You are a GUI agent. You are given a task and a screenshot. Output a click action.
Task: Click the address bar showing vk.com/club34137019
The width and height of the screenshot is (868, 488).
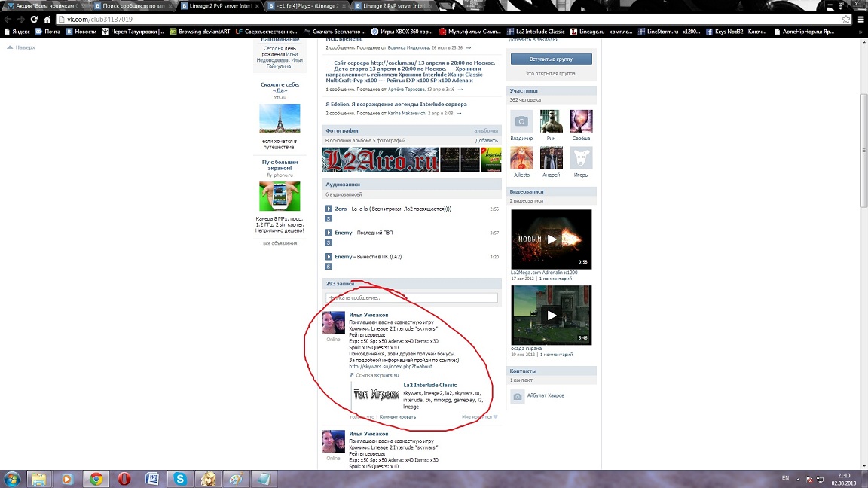(x=448, y=19)
